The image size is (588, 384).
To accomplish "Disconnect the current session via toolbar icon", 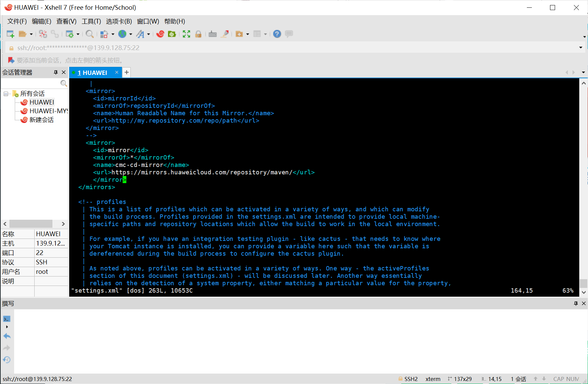I will click(x=43, y=34).
